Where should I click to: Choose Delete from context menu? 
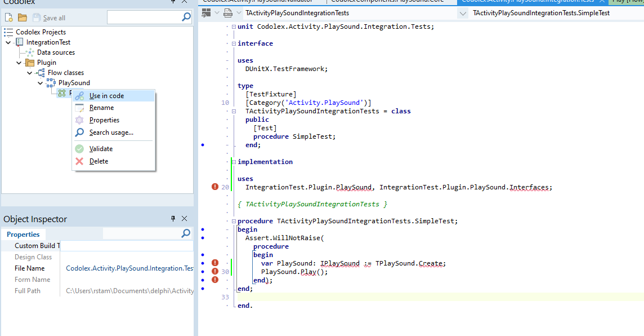click(x=114, y=161)
